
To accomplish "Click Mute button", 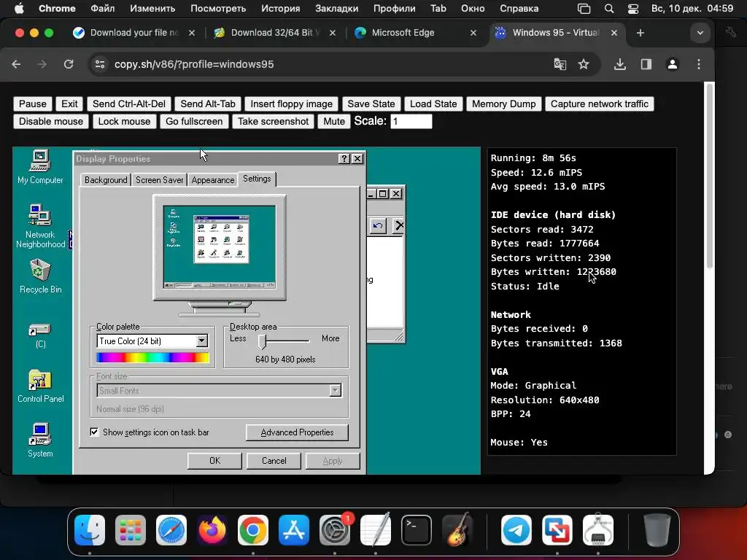I will 334,122.
